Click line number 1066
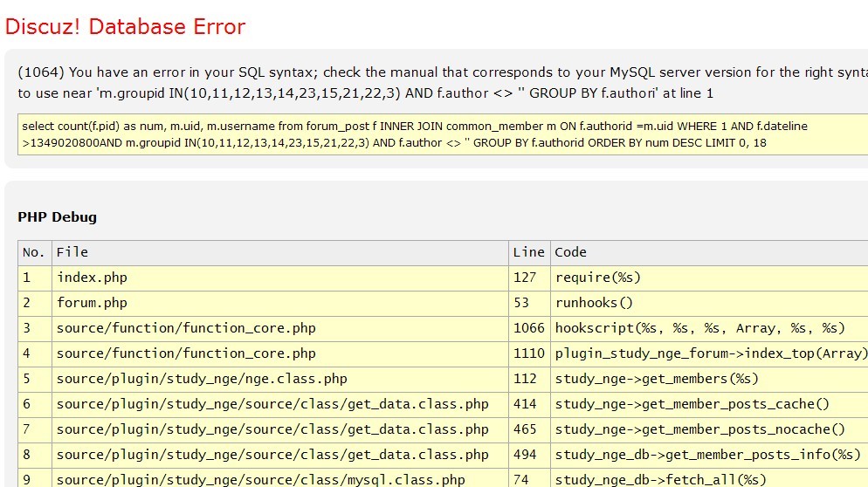The height and width of the screenshot is (487, 868). point(529,329)
